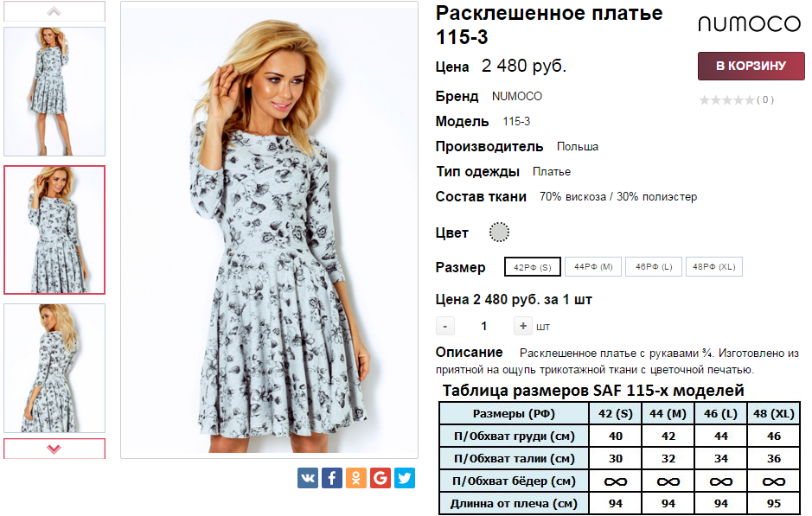The height and width of the screenshot is (516, 812).
Task: Add dress to cart with В КОРЗИНУ
Action: 751,66
